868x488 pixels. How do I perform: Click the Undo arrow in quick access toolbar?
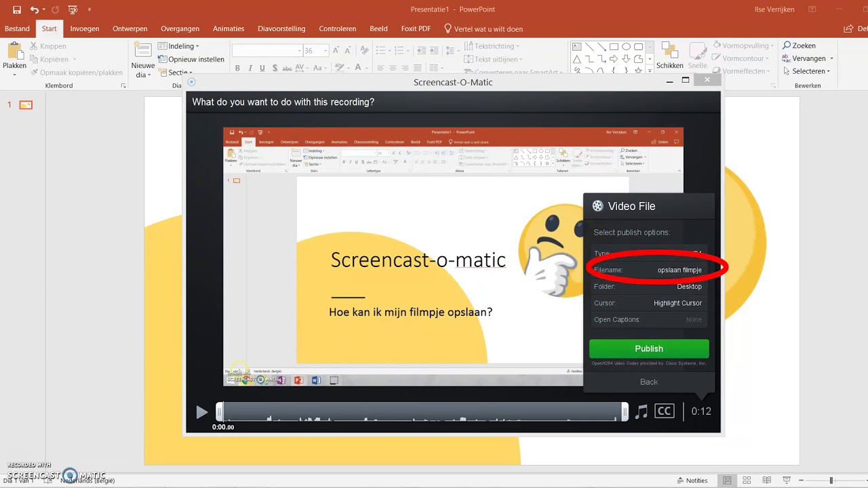[x=34, y=9]
